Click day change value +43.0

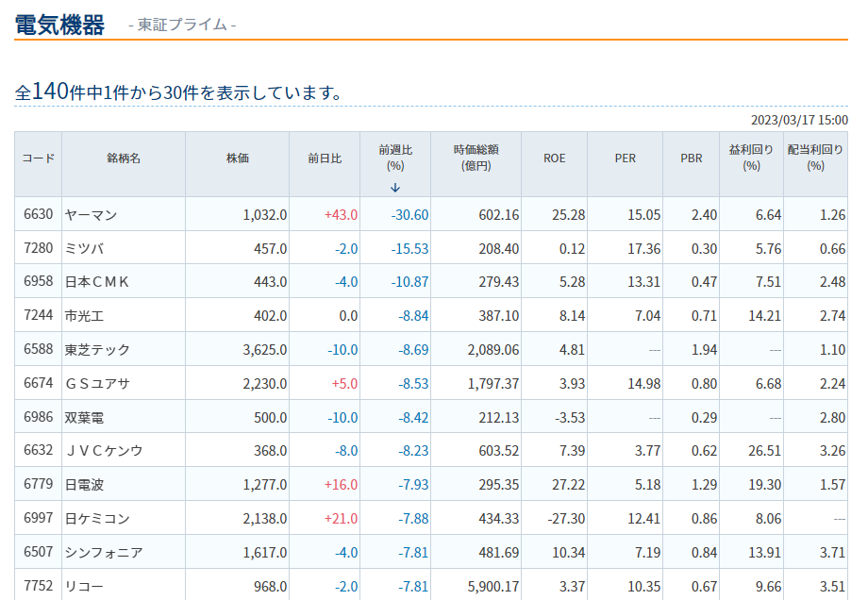coord(341,215)
